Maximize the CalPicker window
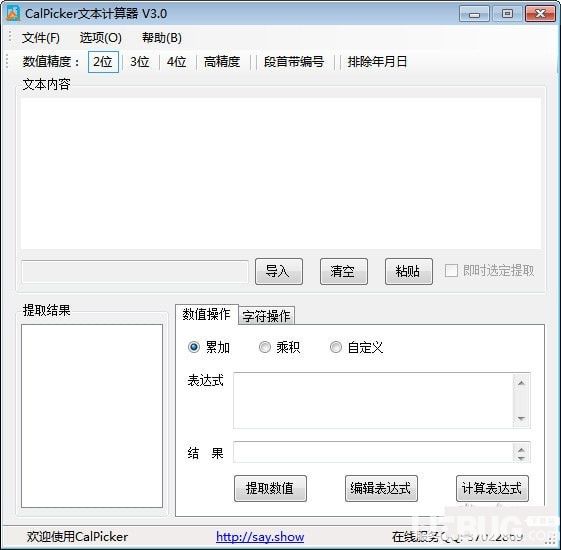The image size is (561, 550). pos(507,14)
